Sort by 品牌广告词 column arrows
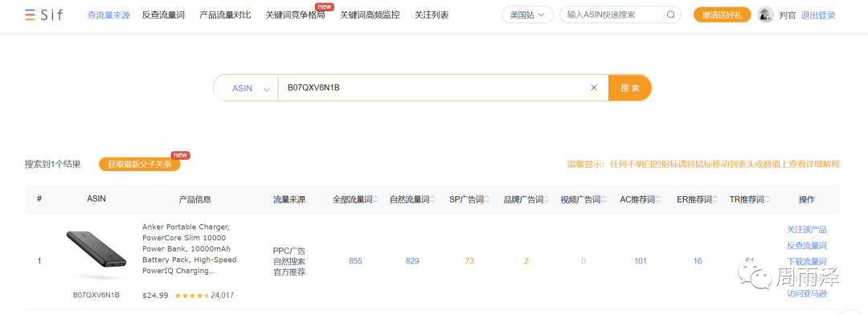This screenshot has height=315, width=868. click(547, 199)
